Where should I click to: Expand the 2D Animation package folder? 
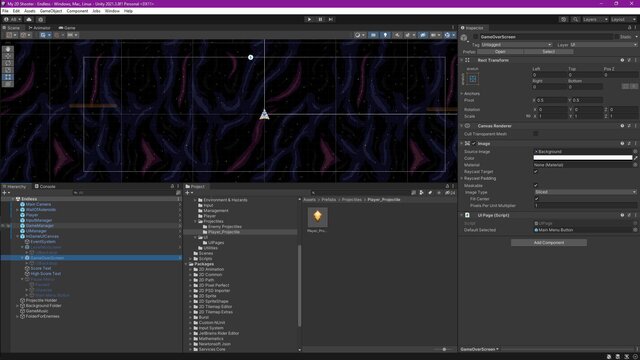point(191,269)
